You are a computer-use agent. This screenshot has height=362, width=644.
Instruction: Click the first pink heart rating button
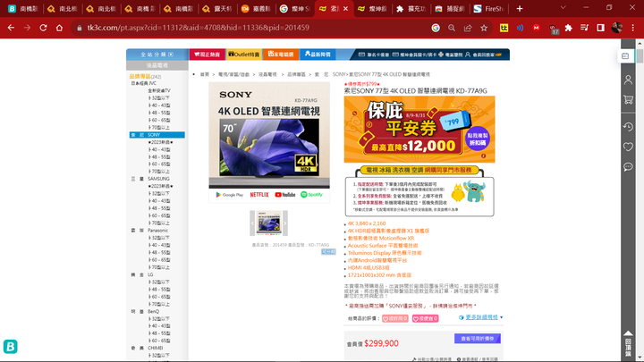tap(395, 318)
